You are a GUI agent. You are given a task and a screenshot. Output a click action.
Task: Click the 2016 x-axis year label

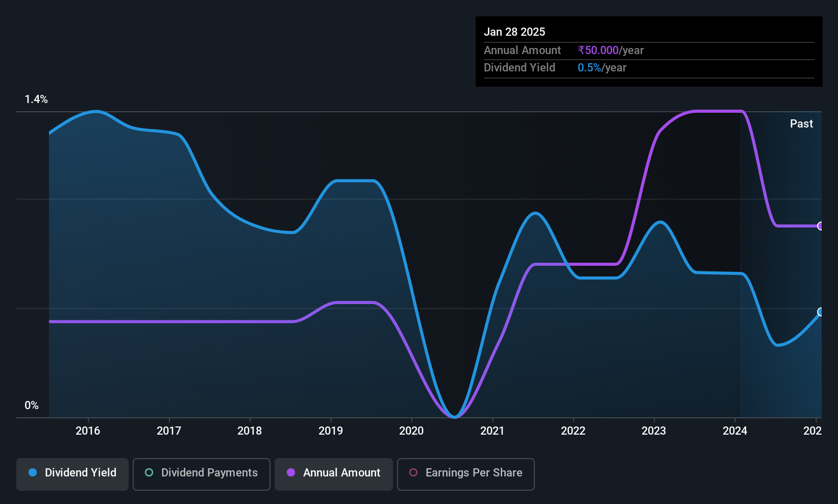click(88, 431)
